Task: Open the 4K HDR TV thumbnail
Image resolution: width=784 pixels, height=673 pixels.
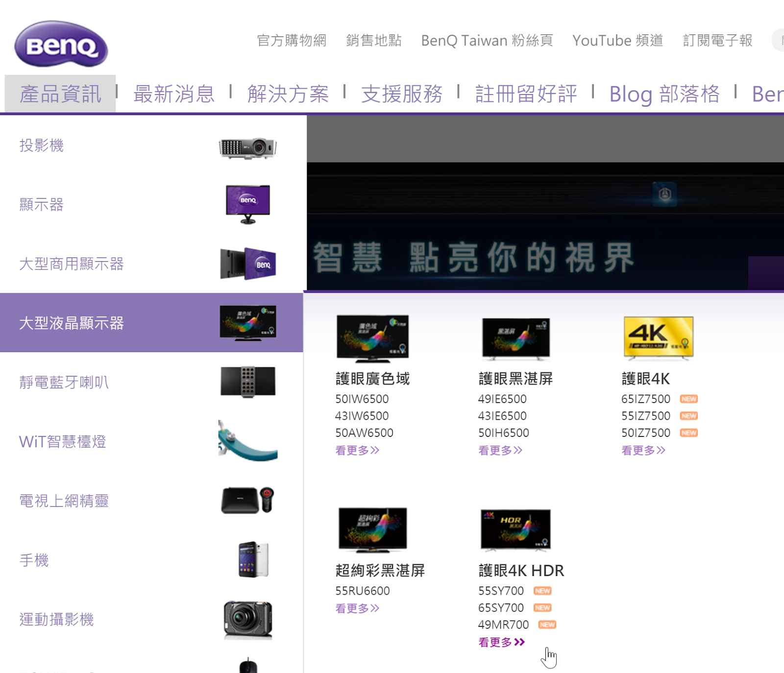Action: tap(516, 529)
